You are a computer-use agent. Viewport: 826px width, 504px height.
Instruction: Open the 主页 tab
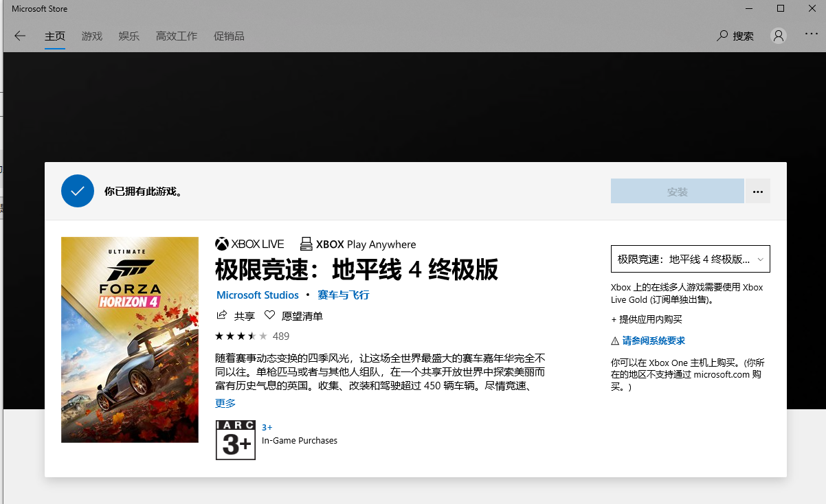(55, 36)
